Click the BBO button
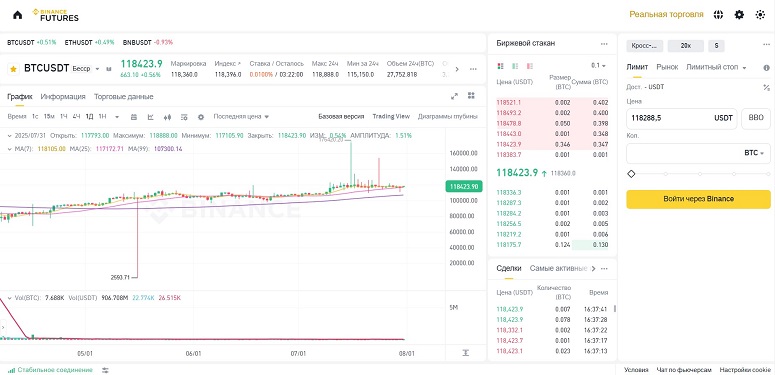This screenshot has width=775, height=375. tap(756, 119)
